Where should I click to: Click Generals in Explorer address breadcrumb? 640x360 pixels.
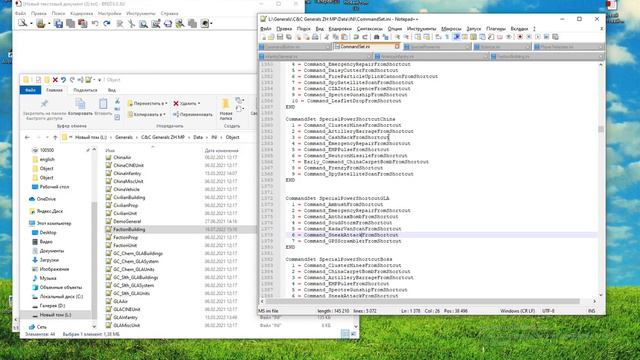tap(124, 137)
